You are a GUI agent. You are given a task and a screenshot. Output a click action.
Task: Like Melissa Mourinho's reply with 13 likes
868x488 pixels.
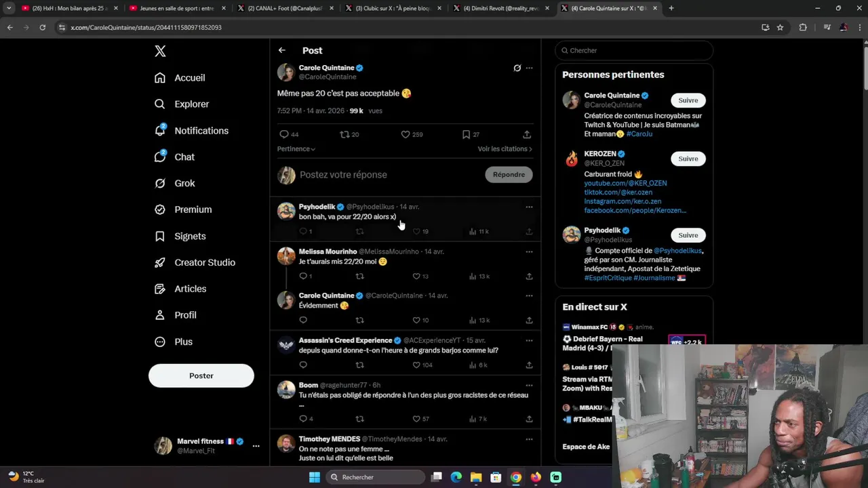tap(416, 276)
